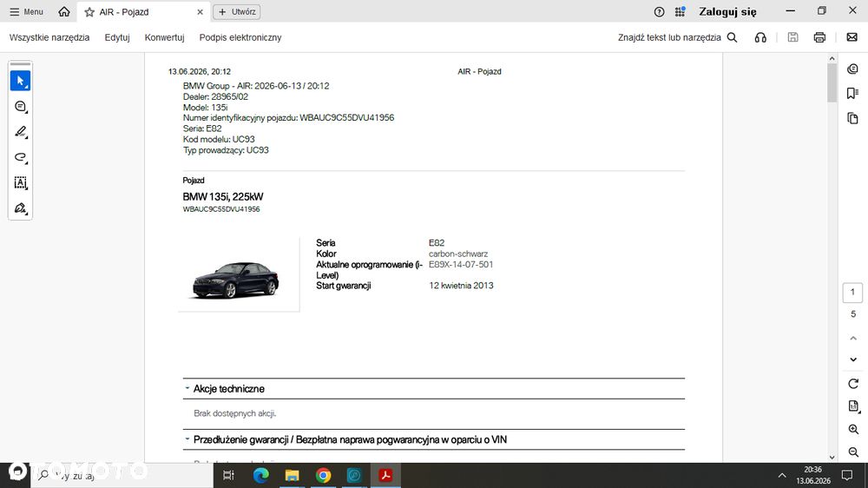Click 'Dealer: 28965/02' line

pyautogui.click(x=216, y=97)
